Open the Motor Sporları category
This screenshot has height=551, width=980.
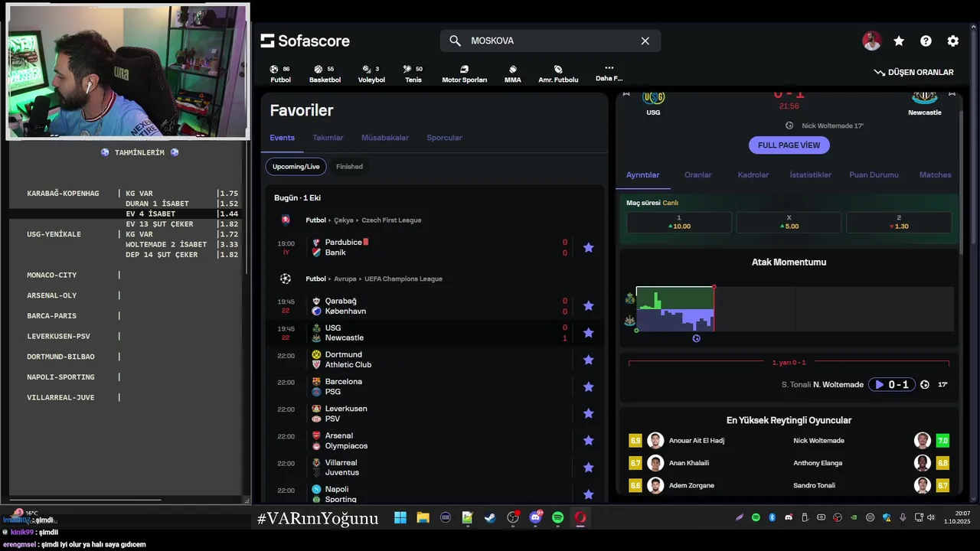click(464, 74)
